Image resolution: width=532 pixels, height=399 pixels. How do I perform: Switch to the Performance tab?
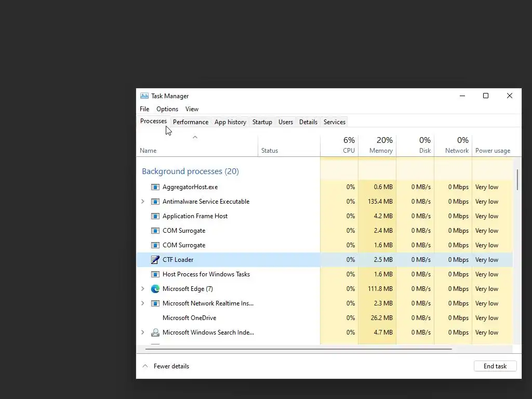click(191, 122)
